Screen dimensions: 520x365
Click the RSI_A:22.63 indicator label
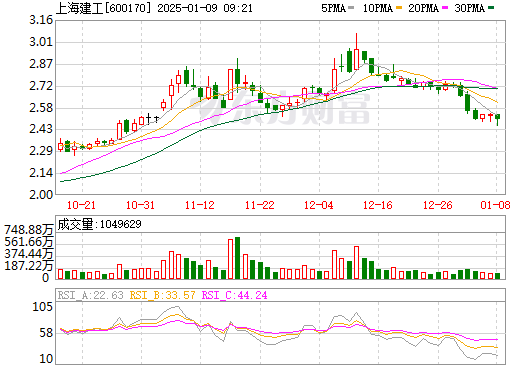91,295
